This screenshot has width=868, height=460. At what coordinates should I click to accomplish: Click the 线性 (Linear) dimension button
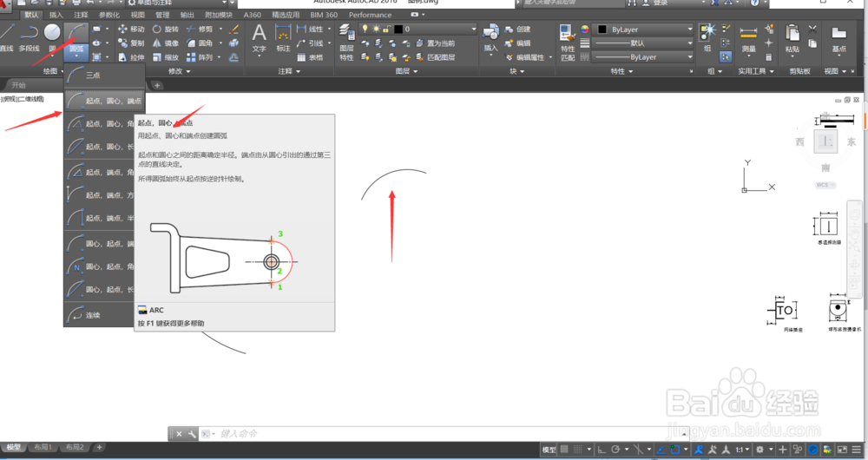[311, 29]
